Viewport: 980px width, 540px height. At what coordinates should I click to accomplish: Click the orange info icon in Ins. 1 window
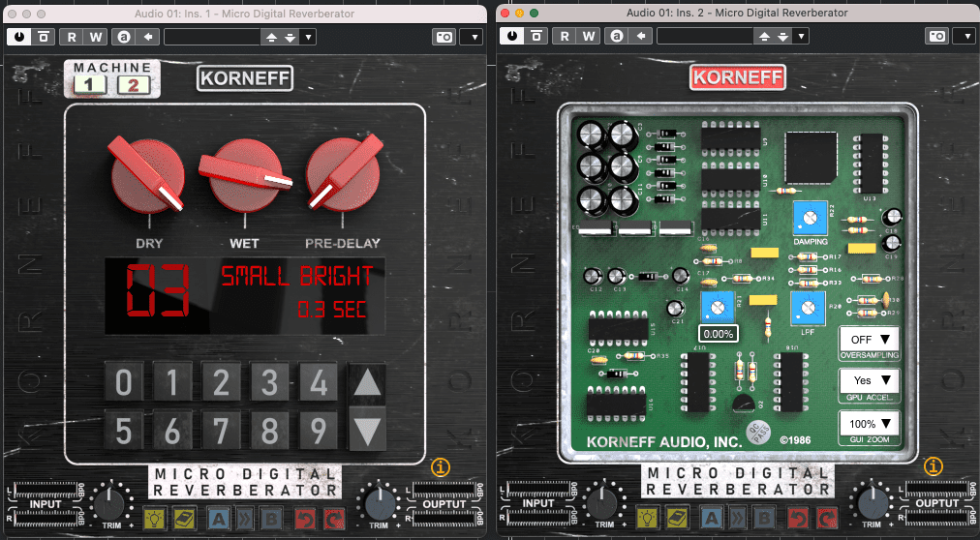441,467
